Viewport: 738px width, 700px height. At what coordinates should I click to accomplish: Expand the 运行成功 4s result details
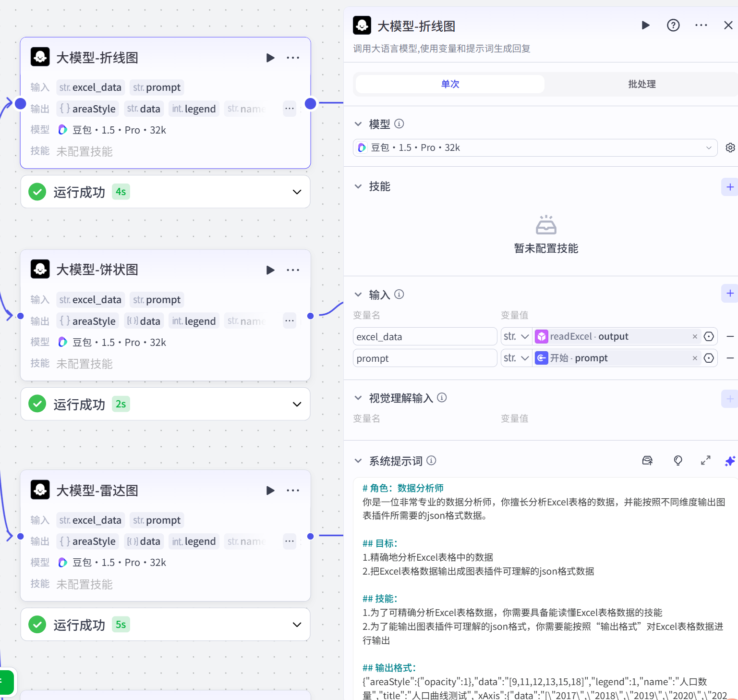click(297, 192)
